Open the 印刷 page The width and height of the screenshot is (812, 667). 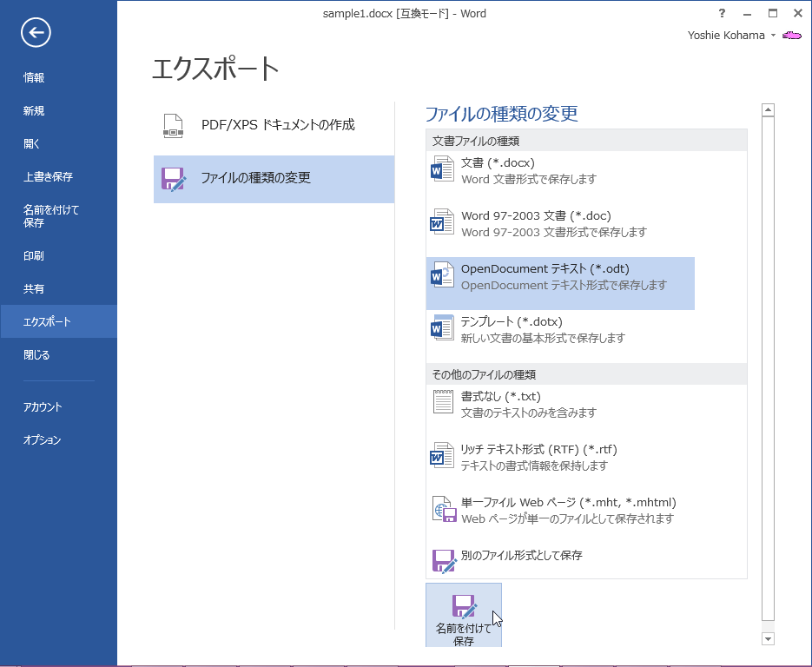click(58, 256)
